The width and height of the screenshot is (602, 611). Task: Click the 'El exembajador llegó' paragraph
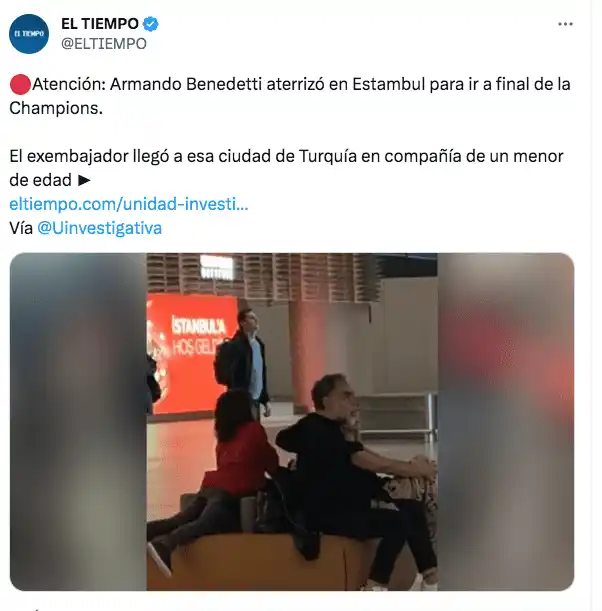click(x=286, y=168)
